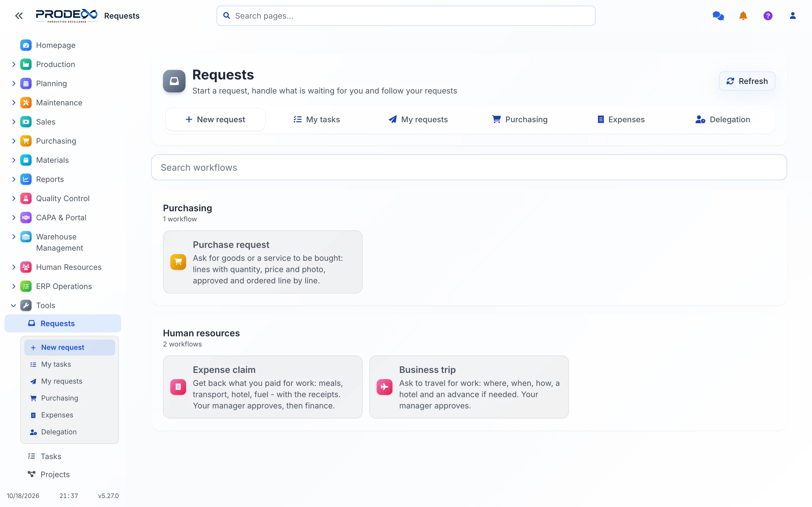Focus the Search workflows field

469,167
